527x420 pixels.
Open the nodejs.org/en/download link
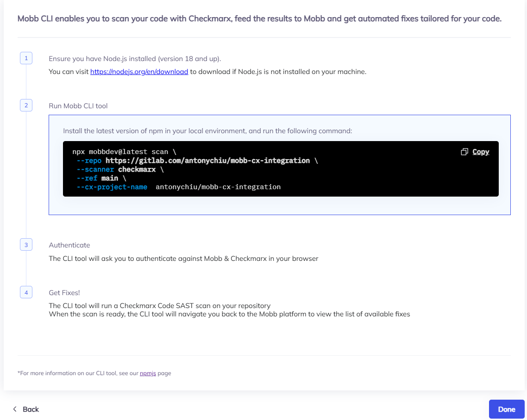(139, 72)
